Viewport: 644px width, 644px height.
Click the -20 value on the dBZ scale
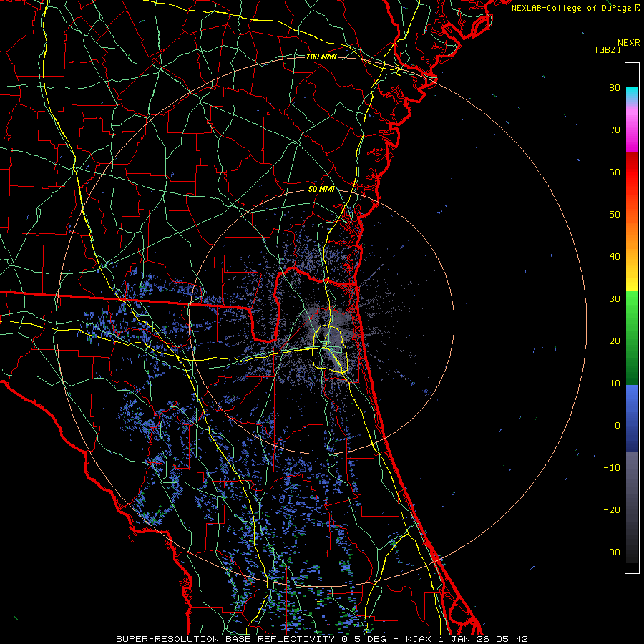[612, 510]
